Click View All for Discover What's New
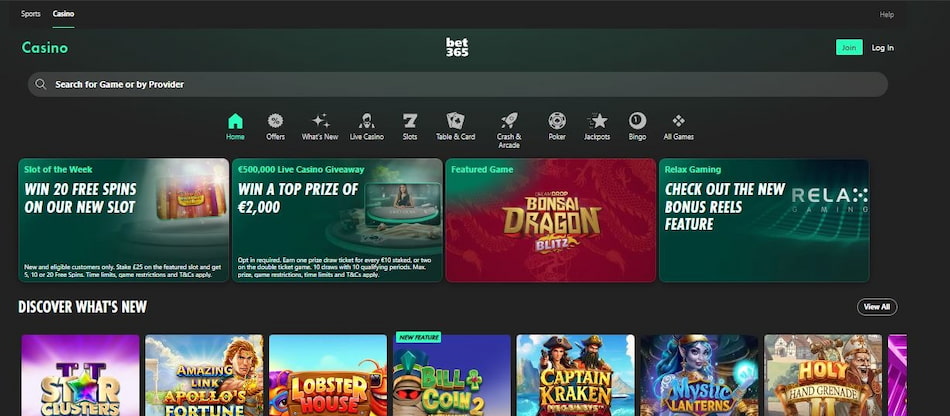950x416 pixels. [x=877, y=307]
